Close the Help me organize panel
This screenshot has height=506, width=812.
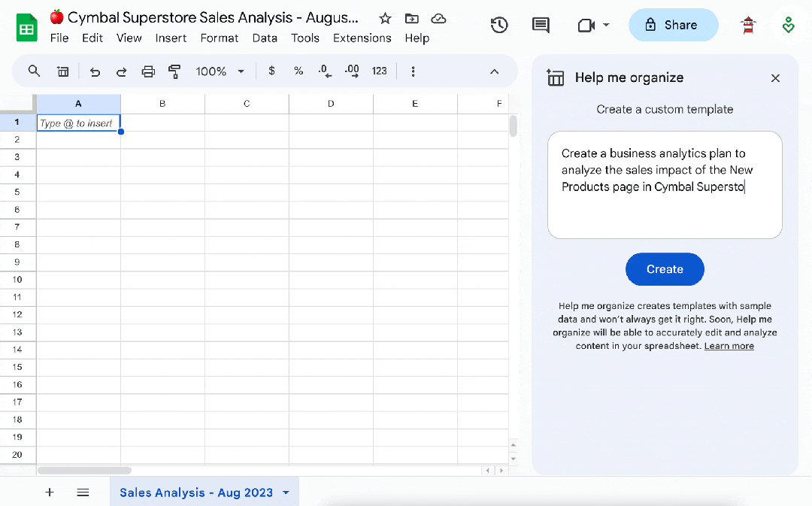[775, 78]
